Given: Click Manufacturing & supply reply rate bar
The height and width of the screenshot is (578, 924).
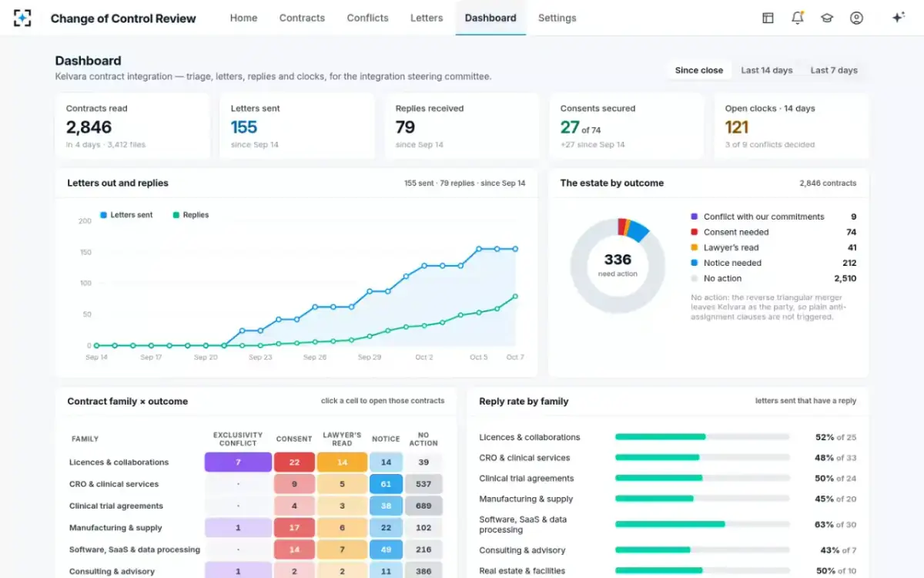Looking at the screenshot, I should [702, 499].
